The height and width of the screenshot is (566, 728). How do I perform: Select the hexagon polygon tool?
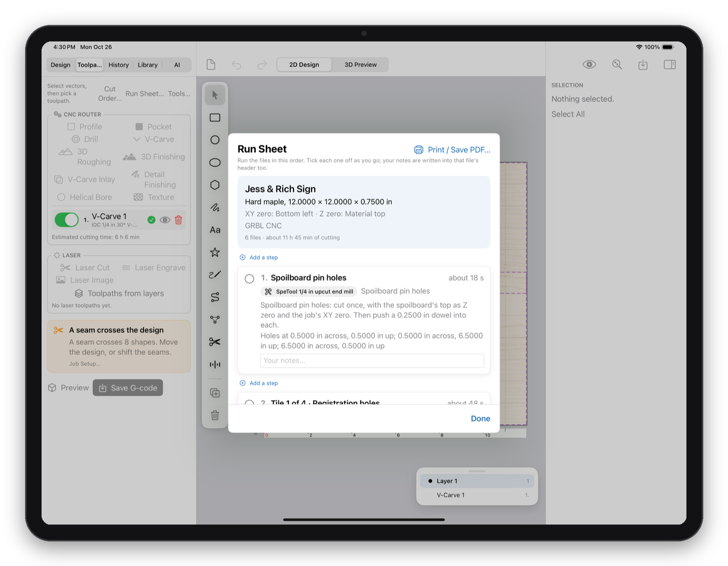click(x=215, y=185)
